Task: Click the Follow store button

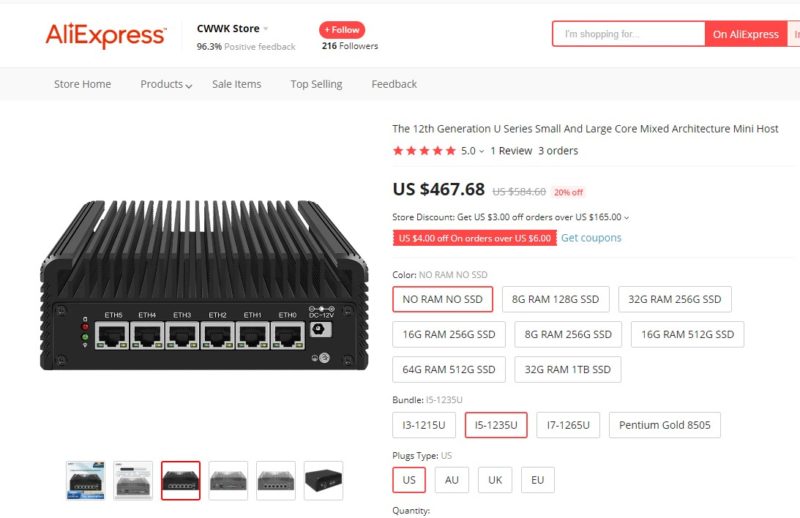Action: 342,30
